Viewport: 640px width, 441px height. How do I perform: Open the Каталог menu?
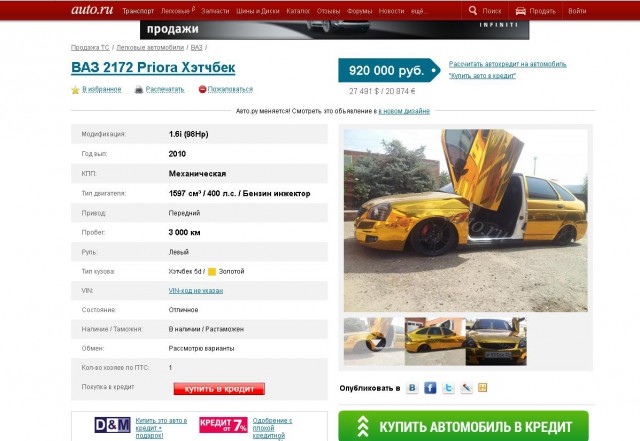(x=298, y=11)
